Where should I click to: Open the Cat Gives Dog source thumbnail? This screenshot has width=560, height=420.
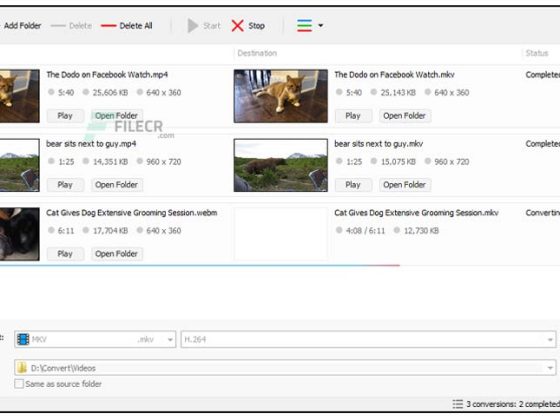[x=20, y=234]
